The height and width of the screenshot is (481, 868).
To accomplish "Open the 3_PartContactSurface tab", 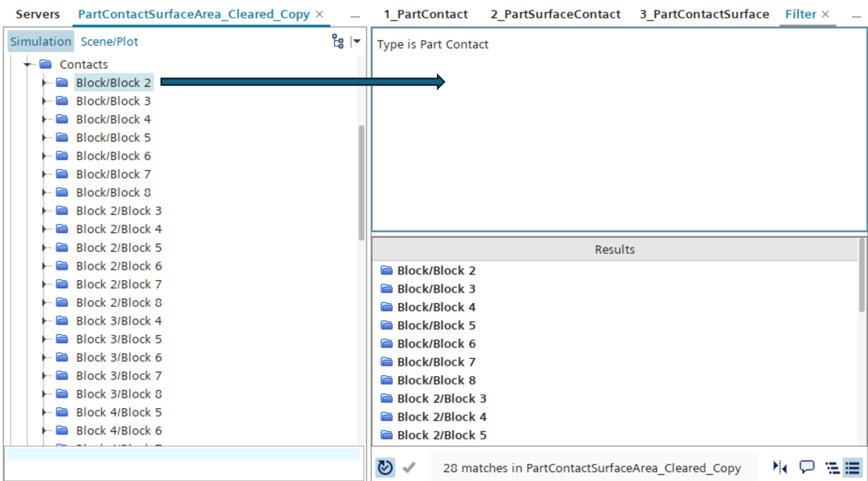I will 705,14.
